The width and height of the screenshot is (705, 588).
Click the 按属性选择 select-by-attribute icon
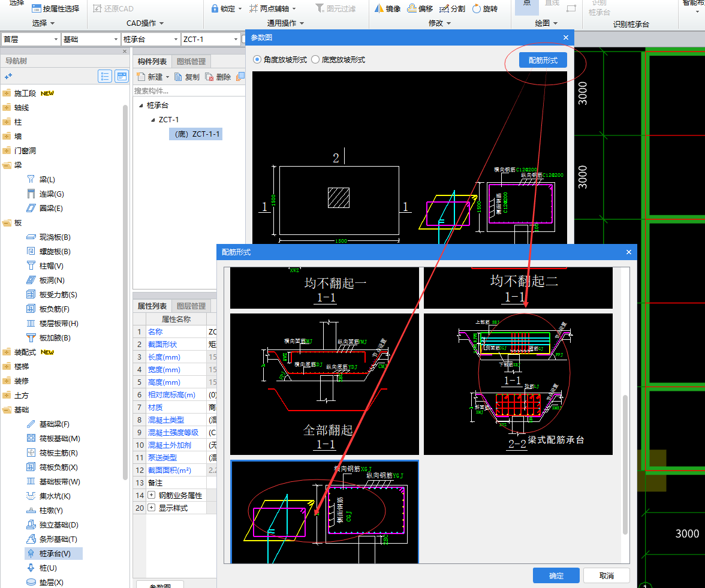click(37, 8)
